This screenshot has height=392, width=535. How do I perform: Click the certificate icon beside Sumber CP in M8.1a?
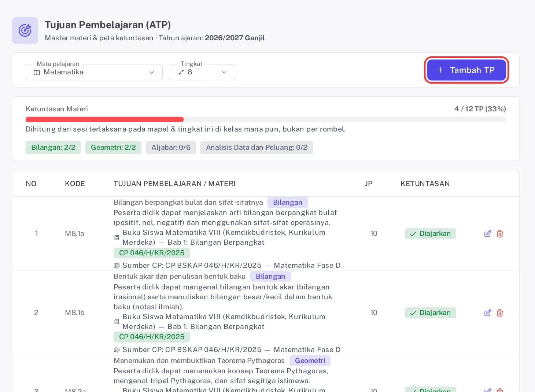coord(117,266)
